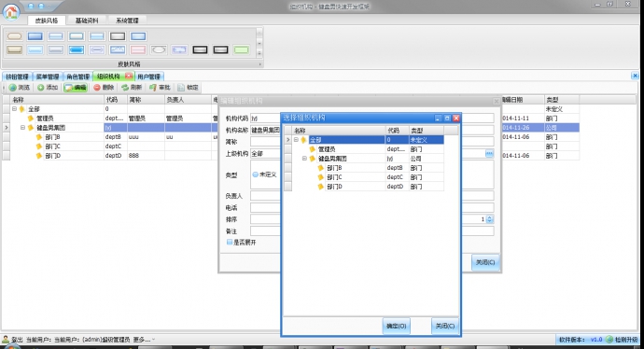Click folder icon of 部门C in select dialog
Screen dimensions: 644x349
(x=321, y=177)
